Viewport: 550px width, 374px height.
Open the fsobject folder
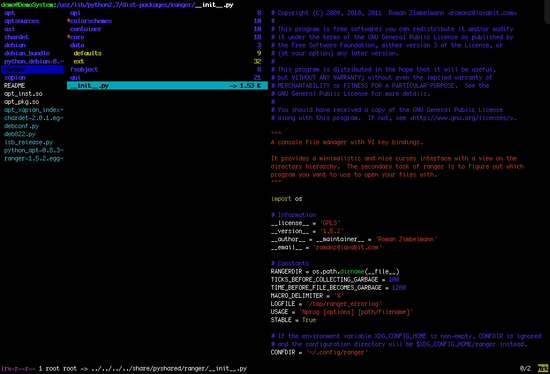coord(84,69)
